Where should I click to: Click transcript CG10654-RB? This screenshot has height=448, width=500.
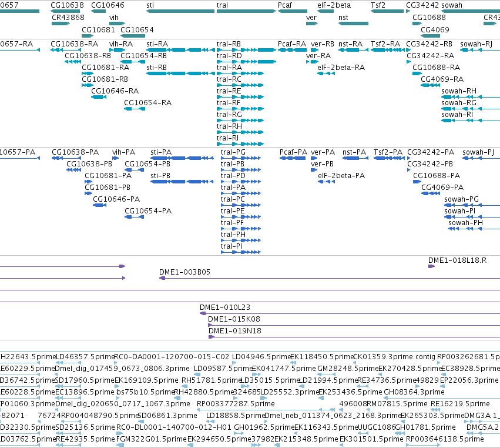(133, 62)
